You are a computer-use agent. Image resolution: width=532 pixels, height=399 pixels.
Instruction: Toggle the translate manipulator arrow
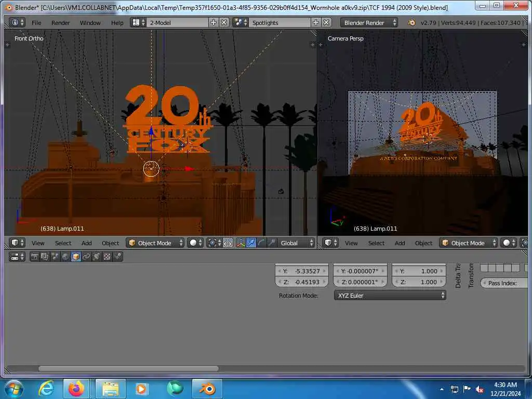click(251, 243)
